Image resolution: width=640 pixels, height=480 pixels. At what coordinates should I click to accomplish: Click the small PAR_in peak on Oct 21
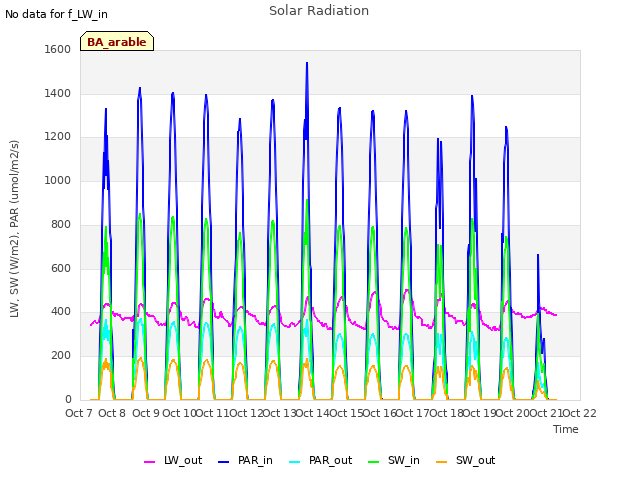point(538,256)
